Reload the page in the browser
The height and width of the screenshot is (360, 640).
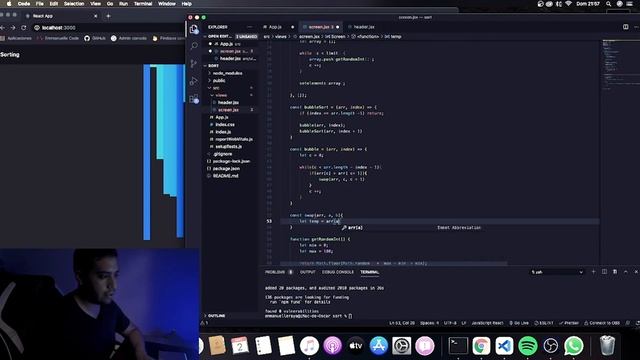[24, 28]
